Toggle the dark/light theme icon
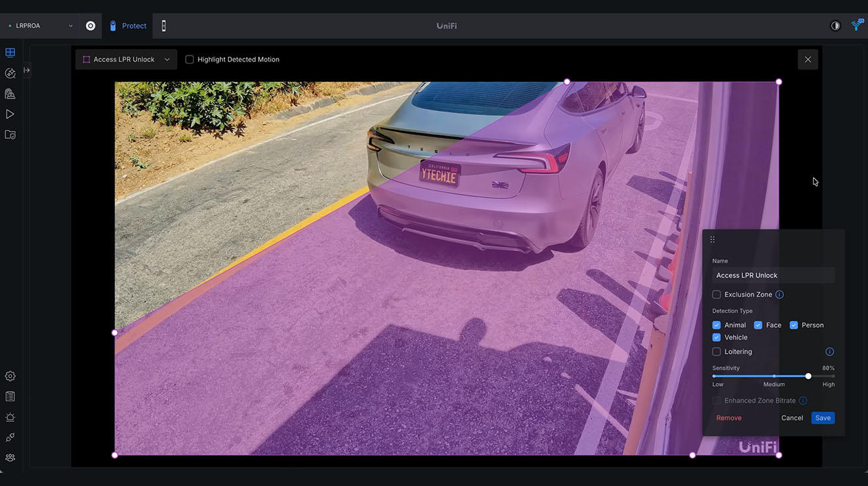868x486 pixels. (836, 26)
